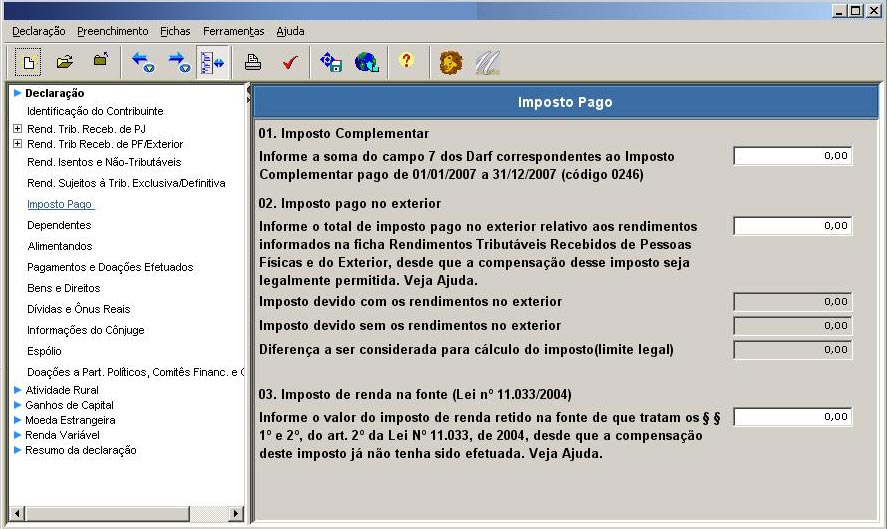Viewport: 887px width, 529px height.
Task: Click the Imposto Complementar value field
Action: pos(792,156)
